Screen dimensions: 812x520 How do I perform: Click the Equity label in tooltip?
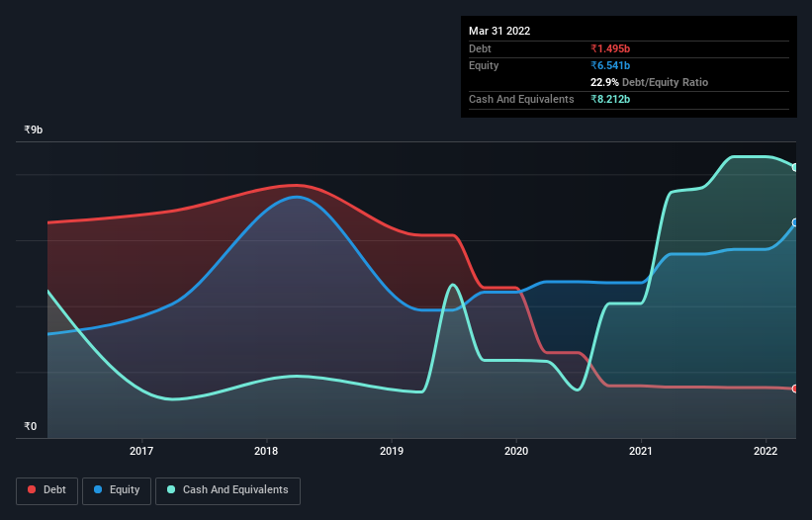(x=484, y=65)
